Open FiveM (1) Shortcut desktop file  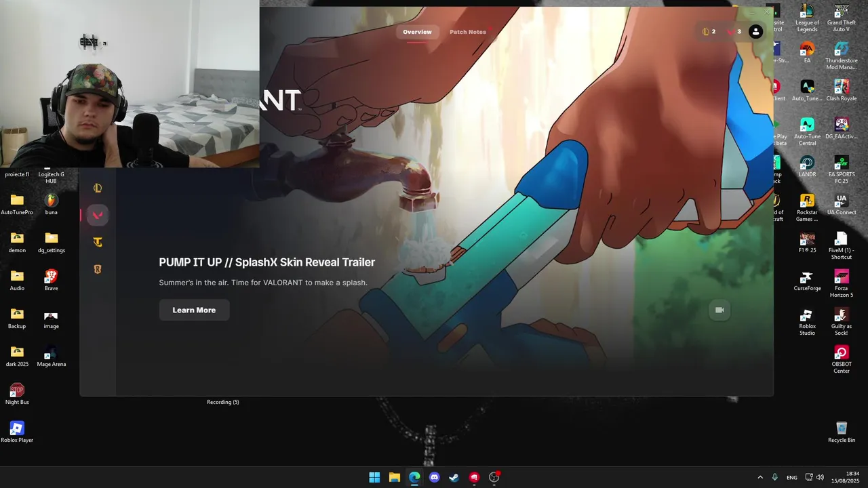coord(842,246)
